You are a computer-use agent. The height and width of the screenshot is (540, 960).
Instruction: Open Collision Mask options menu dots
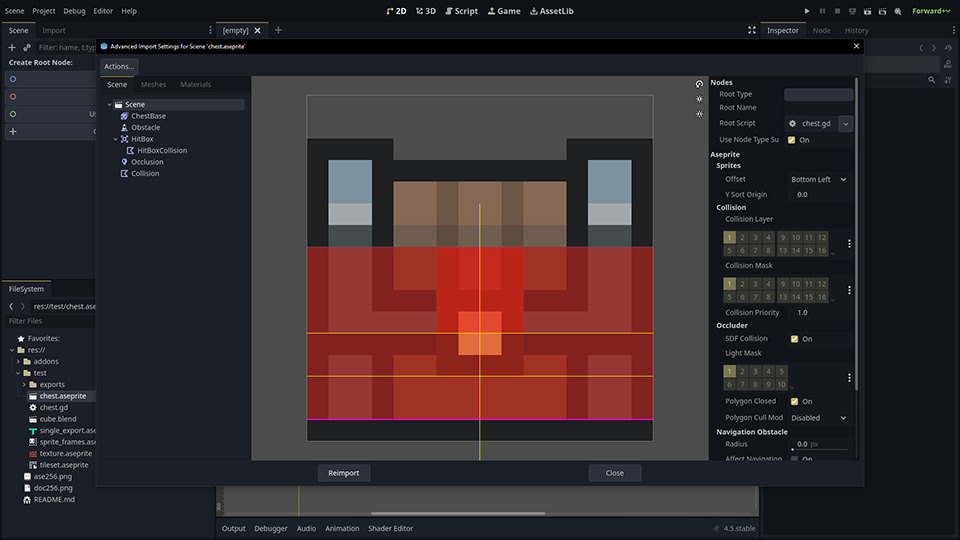849,290
